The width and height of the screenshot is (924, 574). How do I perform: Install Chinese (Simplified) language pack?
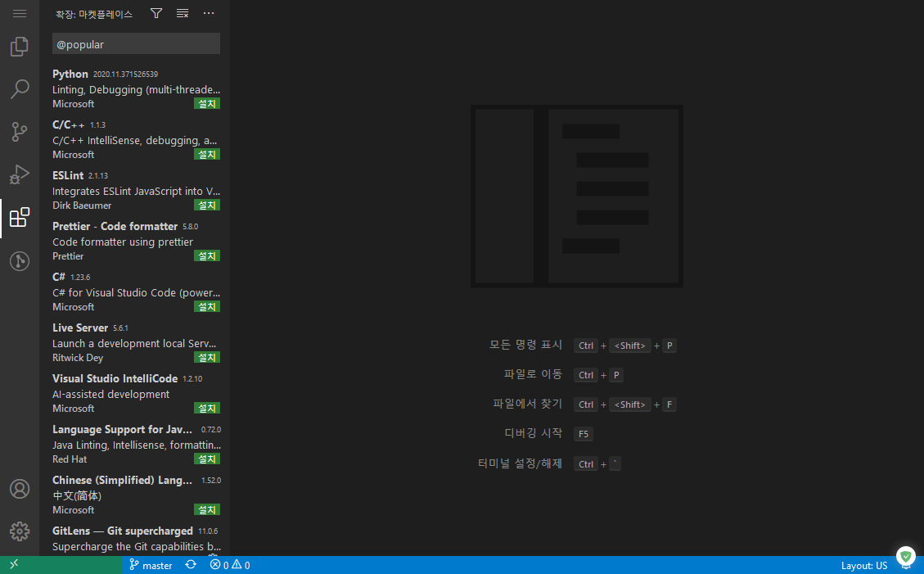click(207, 509)
